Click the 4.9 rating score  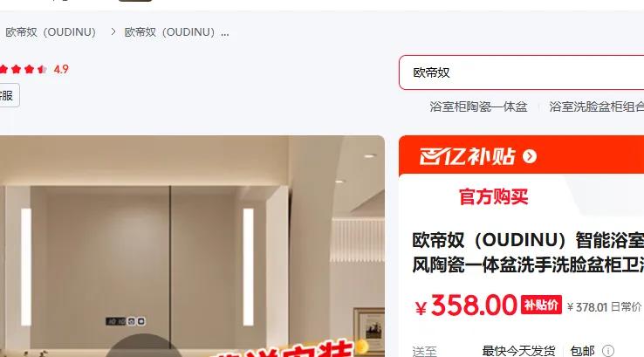tap(61, 69)
